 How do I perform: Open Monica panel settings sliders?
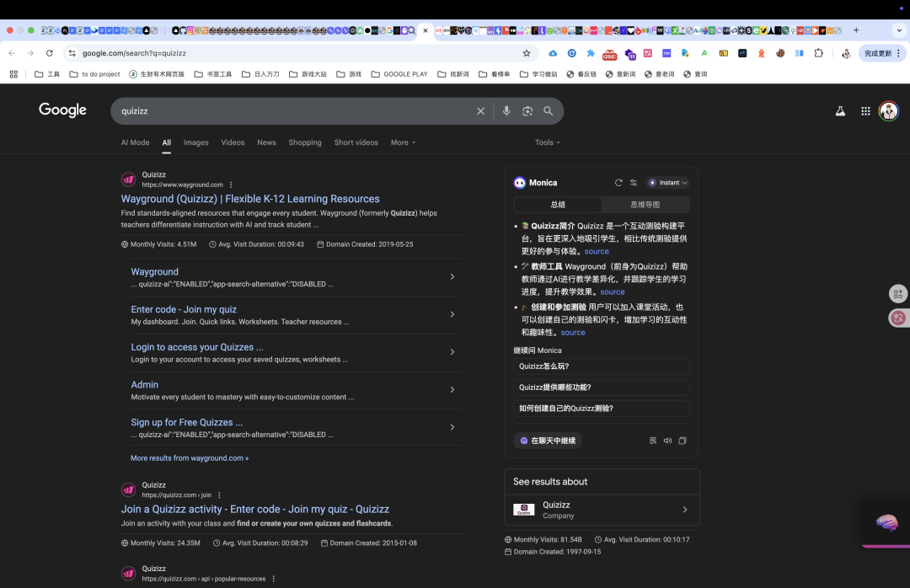click(633, 182)
